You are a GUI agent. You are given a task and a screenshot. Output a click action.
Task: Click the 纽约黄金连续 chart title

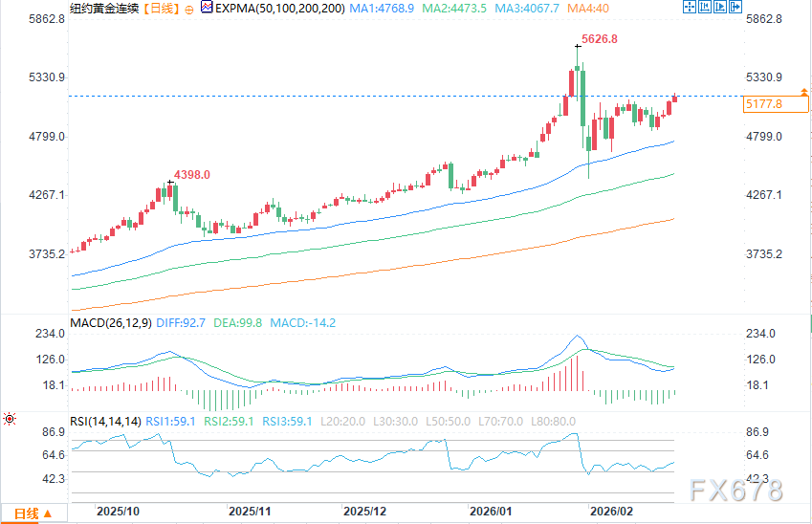[102, 10]
